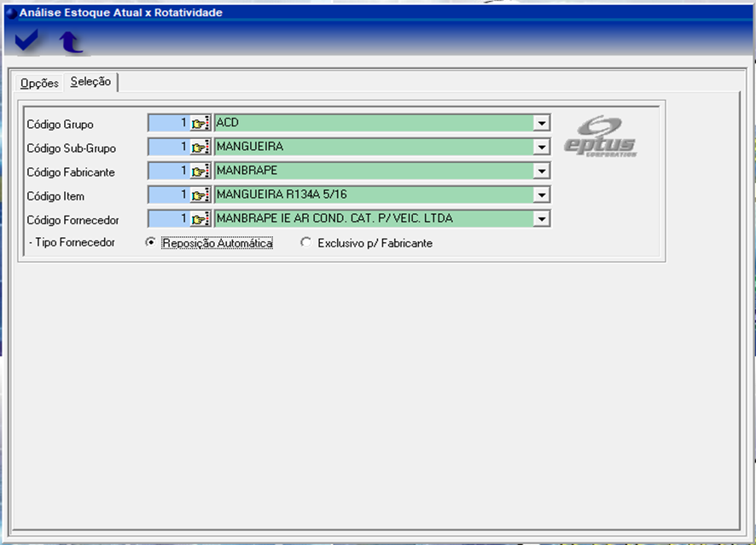Expand the MANGUEIRA R134A 5/16 item dropdown
The height and width of the screenshot is (545, 756).
[x=541, y=195]
